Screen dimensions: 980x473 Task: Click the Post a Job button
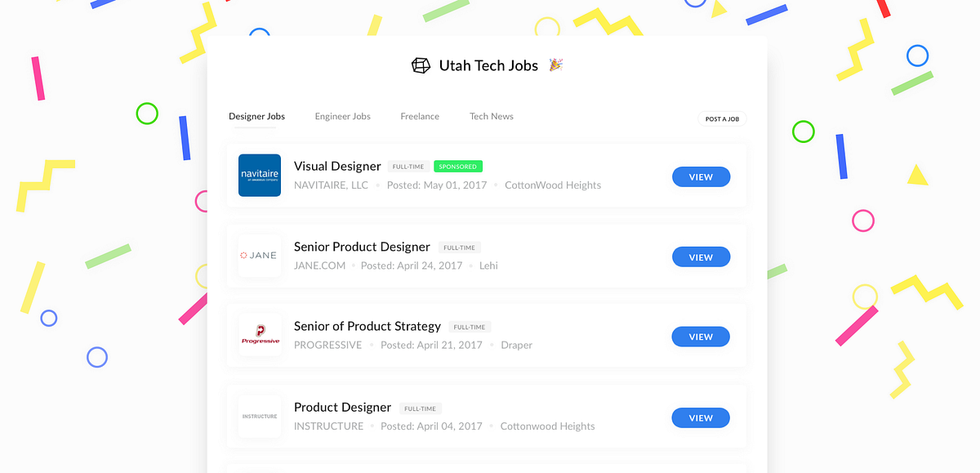[x=722, y=119]
